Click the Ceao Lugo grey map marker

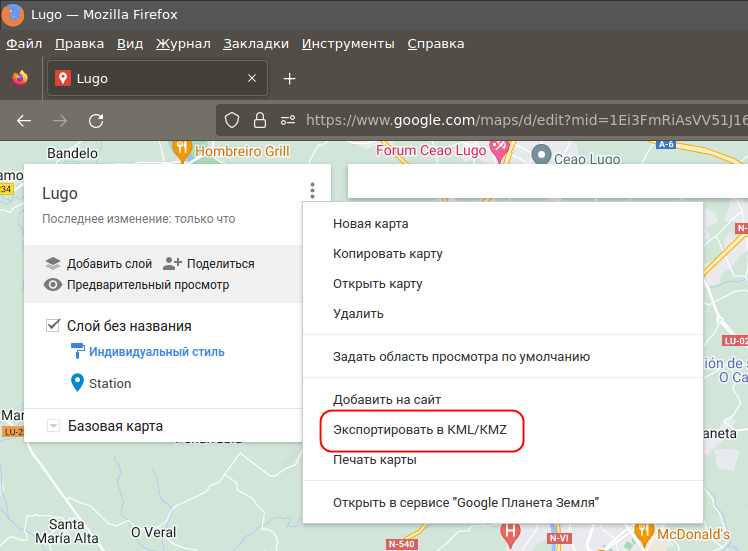click(x=541, y=154)
